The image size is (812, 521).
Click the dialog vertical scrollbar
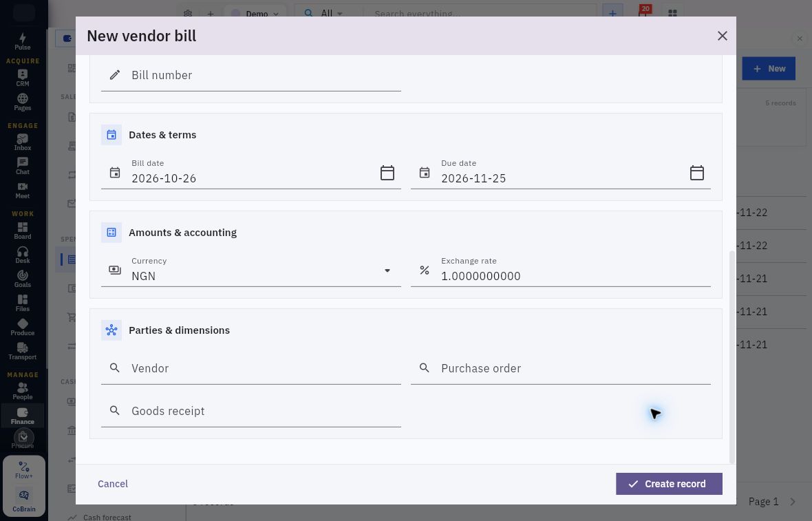pyautogui.click(x=731, y=357)
